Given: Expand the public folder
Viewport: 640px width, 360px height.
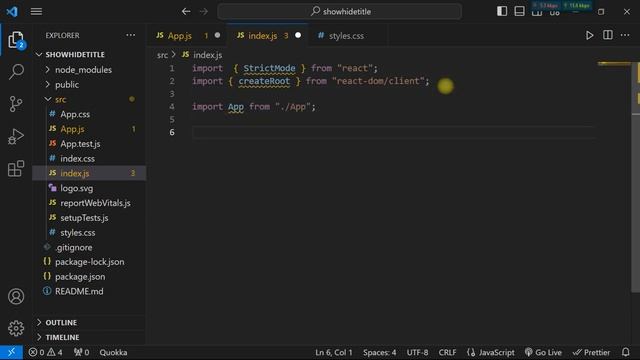Looking at the screenshot, I should coord(89,84).
